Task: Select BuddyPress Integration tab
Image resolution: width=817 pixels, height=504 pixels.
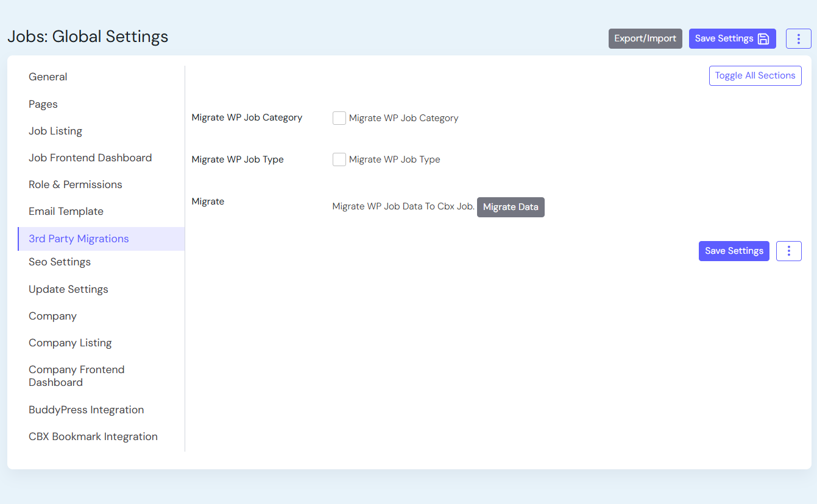Action: [87, 410]
